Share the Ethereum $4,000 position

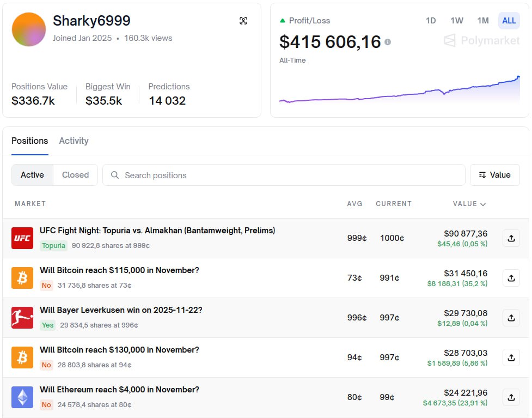pyautogui.click(x=511, y=397)
